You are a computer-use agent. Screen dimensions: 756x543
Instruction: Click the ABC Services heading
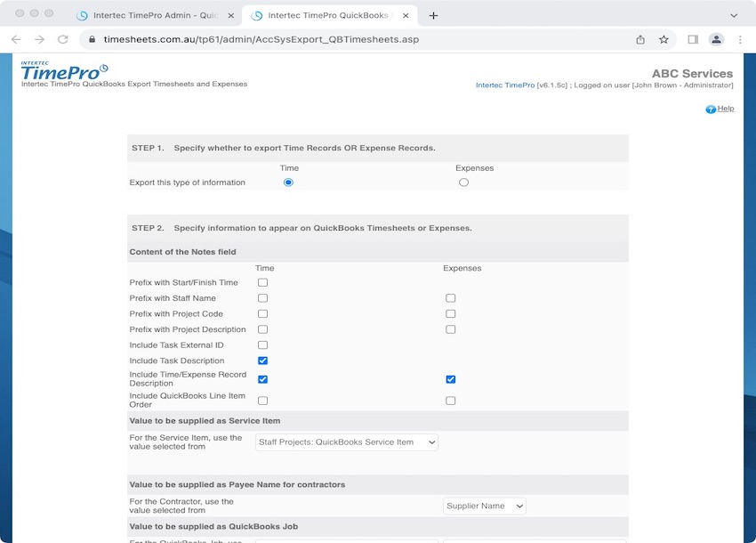click(692, 73)
